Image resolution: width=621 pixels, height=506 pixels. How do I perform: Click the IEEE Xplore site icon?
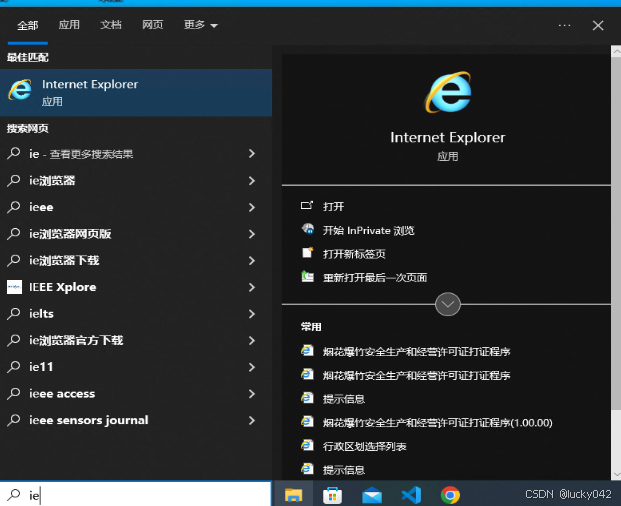click(x=14, y=287)
